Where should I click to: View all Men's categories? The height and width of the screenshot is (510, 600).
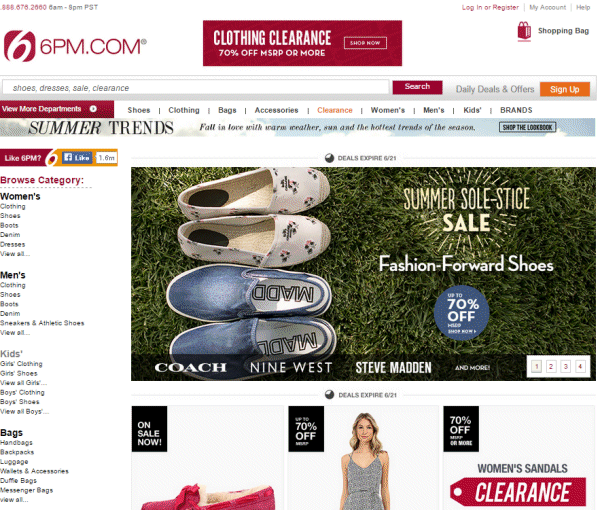click(15, 332)
